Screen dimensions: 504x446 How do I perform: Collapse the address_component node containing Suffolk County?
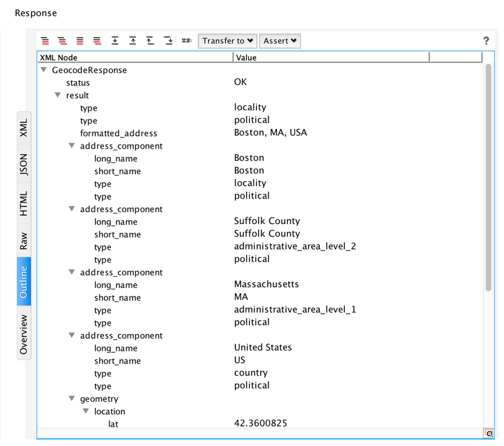pos(72,208)
